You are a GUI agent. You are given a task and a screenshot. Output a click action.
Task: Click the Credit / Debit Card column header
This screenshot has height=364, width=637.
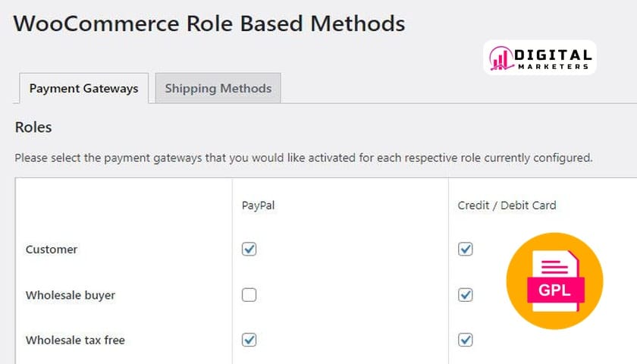(507, 205)
